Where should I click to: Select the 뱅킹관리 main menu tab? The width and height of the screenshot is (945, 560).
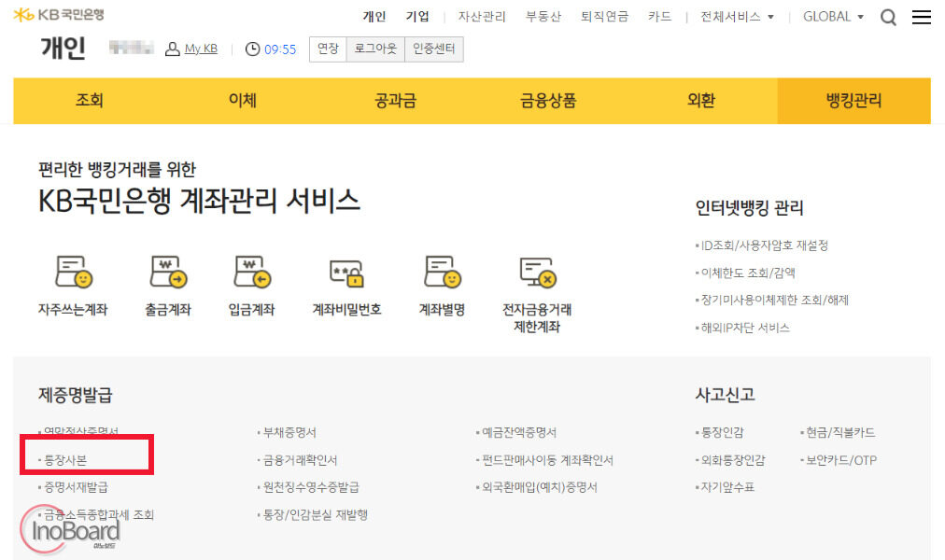[x=854, y=100]
